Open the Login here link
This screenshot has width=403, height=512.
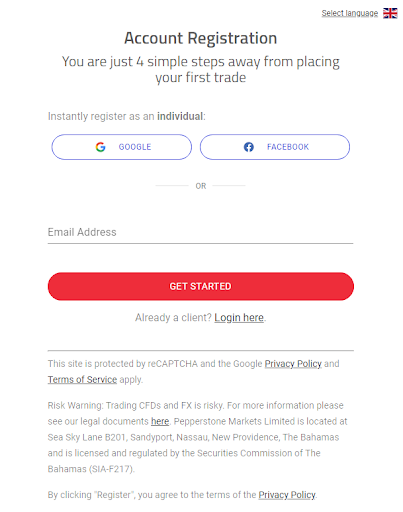click(x=239, y=318)
